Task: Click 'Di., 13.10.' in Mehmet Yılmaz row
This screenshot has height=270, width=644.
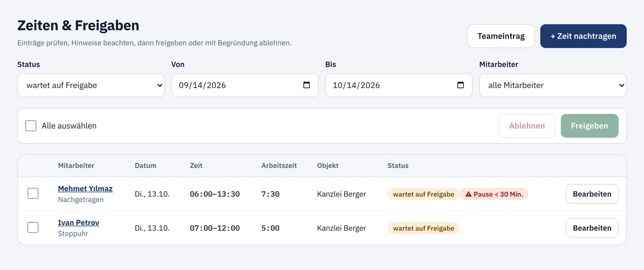Action: pos(152,194)
